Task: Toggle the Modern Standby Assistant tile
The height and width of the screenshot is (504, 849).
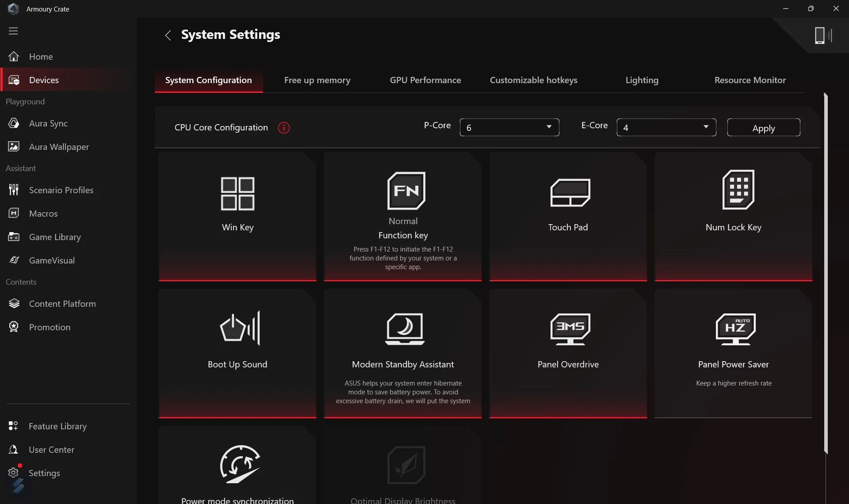Action: pyautogui.click(x=403, y=354)
